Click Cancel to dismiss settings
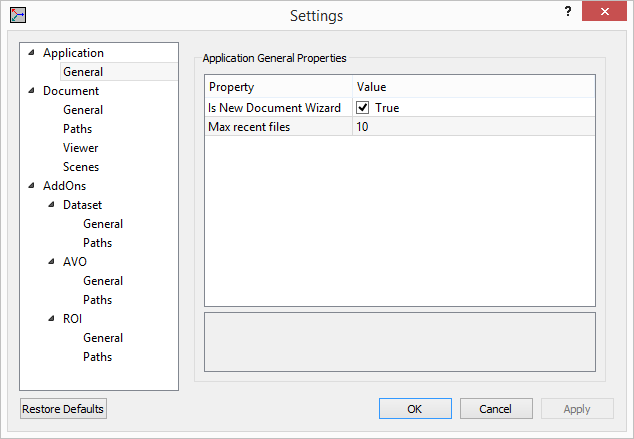This screenshot has width=634, height=439. point(496,409)
